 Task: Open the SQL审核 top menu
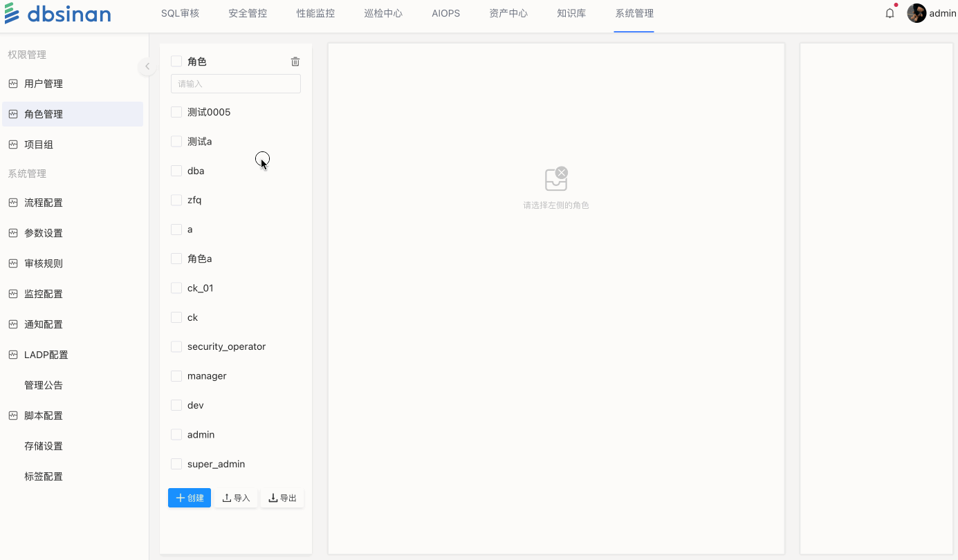pos(180,13)
